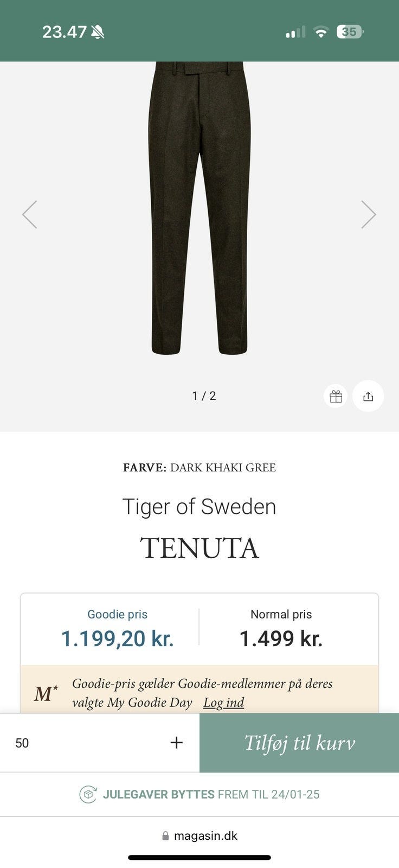The width and height of the screenshot is (399, 868).
Task: Show previous product image arrow
Action: point(30,214)
